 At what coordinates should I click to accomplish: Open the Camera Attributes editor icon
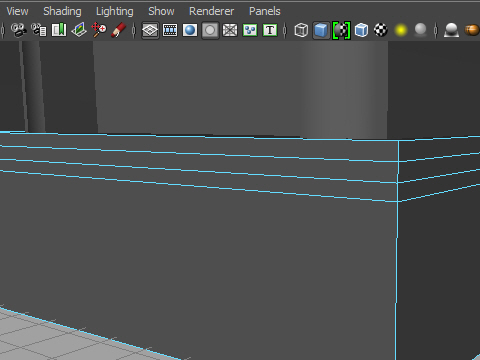[39, 30]
